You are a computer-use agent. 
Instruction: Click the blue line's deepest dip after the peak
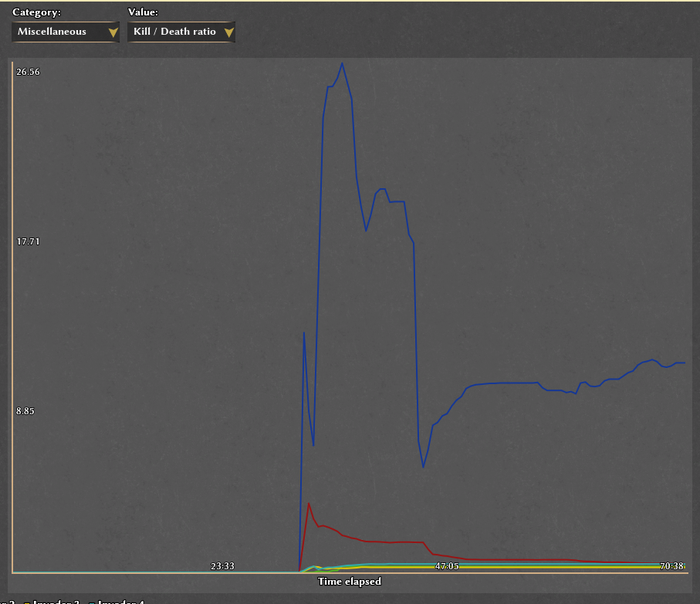pyautogui.click(x=423, y=467)
